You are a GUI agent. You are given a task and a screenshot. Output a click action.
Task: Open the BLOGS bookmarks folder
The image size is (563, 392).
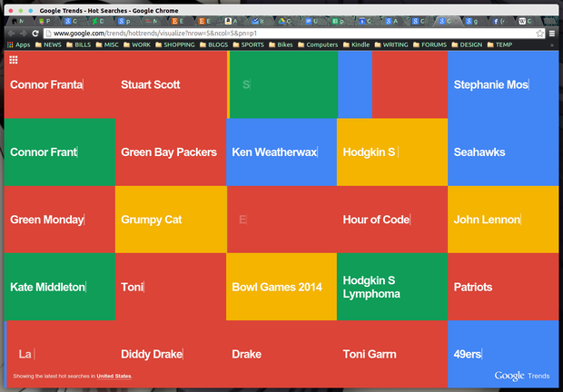214,44
